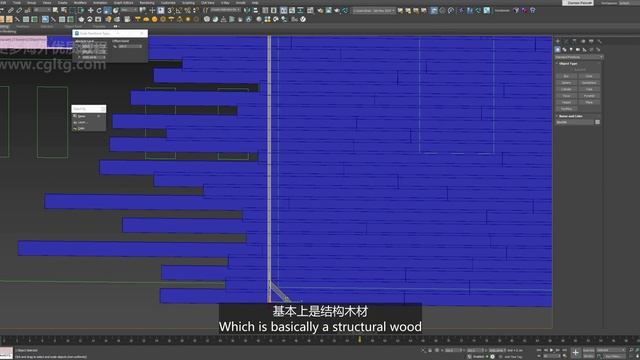Viewport: 640px width, 360px height.
Task: Collapse the Object Type rollout
Action: click(x=568, y=64)
